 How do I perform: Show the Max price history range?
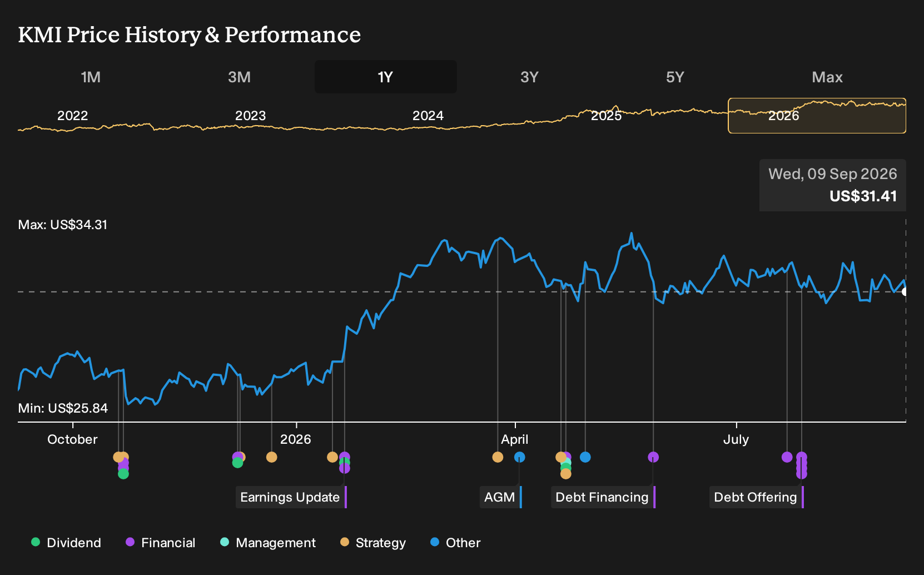tap(827, 77)
